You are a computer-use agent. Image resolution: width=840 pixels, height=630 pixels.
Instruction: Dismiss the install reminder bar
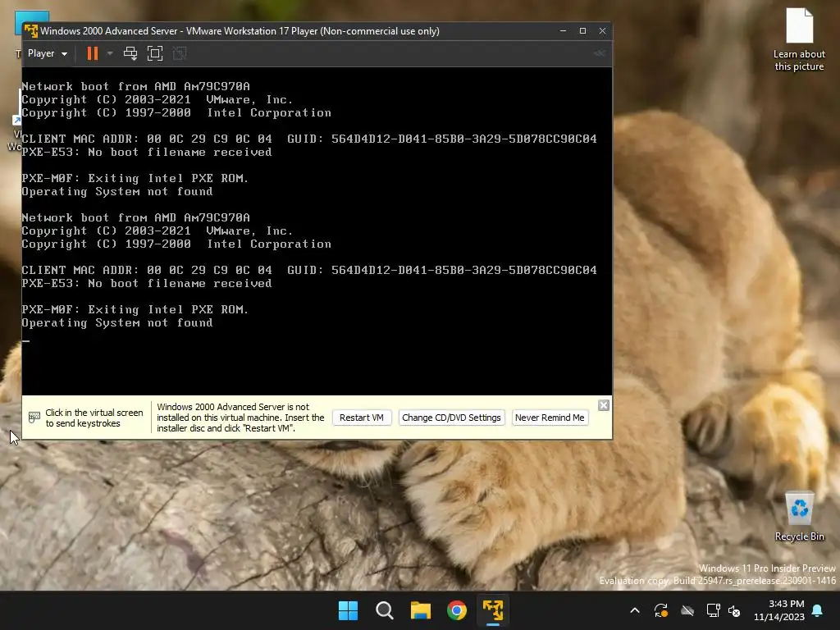click(x=604, y=405)
